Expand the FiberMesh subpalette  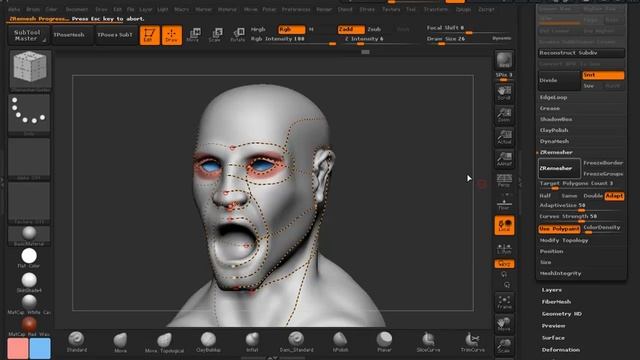click(556, 302)
